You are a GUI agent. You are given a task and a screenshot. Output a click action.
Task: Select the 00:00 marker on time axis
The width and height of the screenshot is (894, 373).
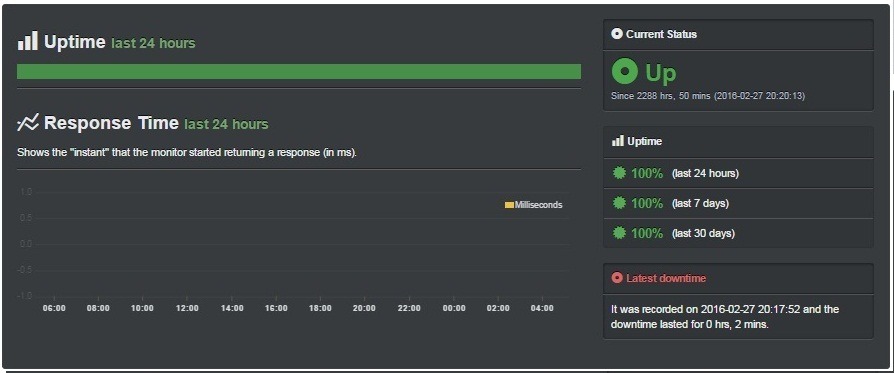tap(453, 309)
